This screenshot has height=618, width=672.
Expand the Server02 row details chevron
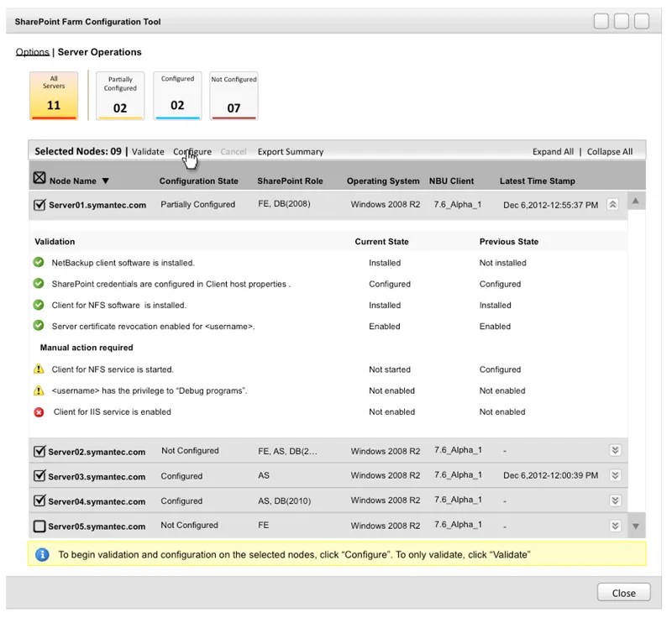coord(615,450)
